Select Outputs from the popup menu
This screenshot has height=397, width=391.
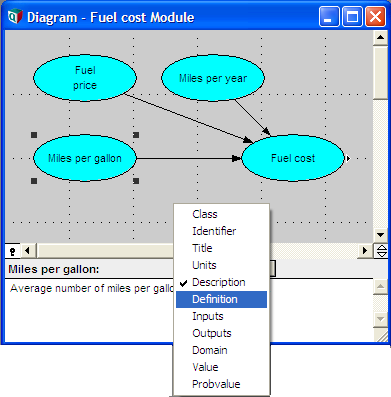[221, 333]
